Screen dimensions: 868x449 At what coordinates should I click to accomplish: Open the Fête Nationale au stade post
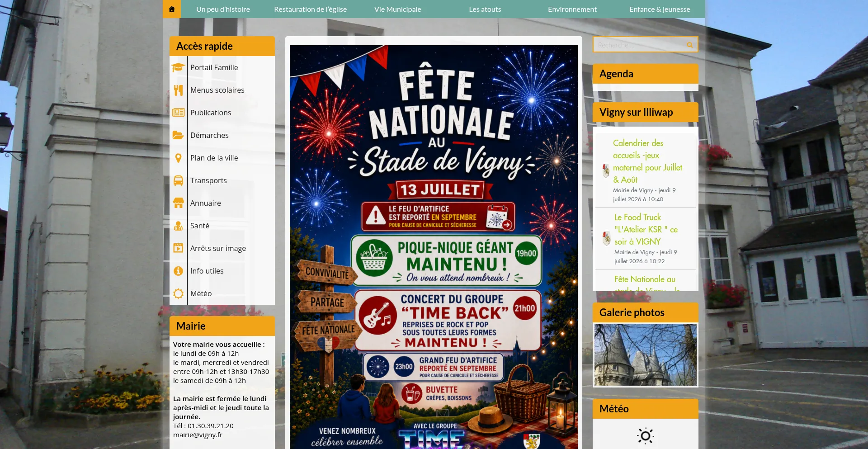[x=647, y=283]
